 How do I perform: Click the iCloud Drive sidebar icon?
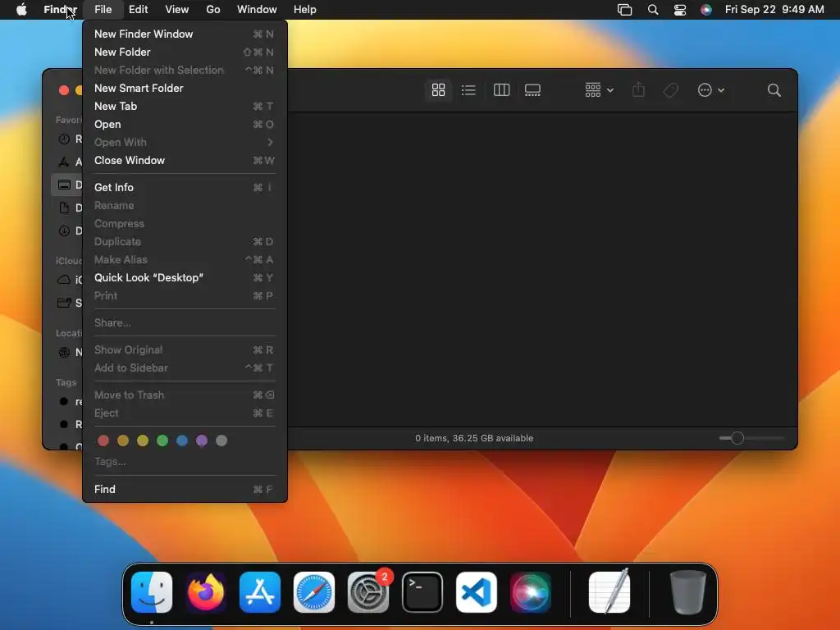pos(64,280)
